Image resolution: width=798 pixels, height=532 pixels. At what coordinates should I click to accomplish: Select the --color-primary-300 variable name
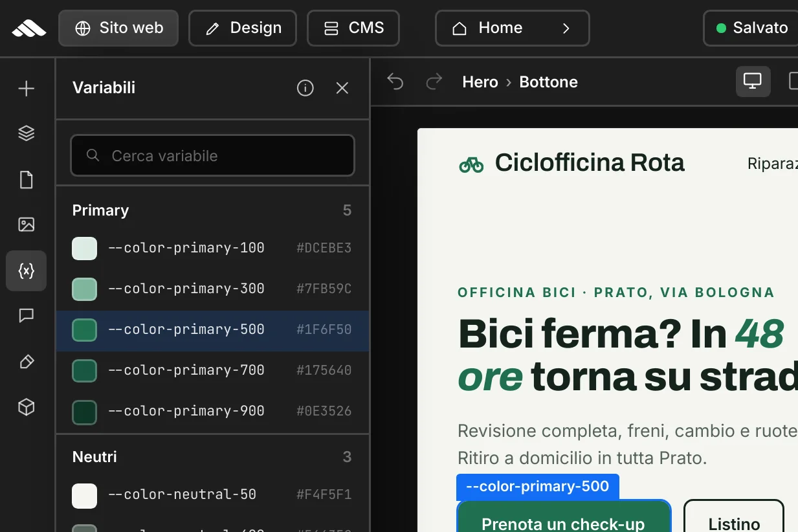[186, 289]
